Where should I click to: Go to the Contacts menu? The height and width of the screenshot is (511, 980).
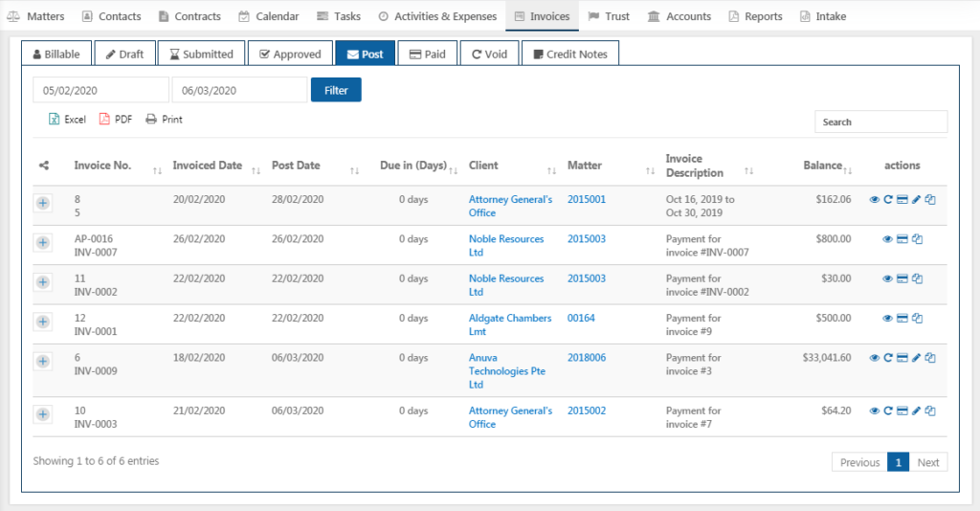tap(112, 16)
